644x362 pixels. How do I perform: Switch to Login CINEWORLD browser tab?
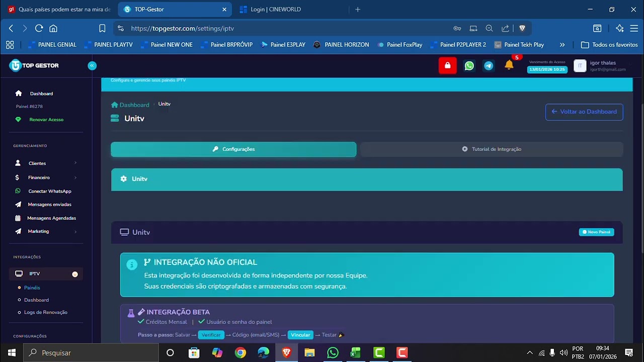click(x=292, y=9)
